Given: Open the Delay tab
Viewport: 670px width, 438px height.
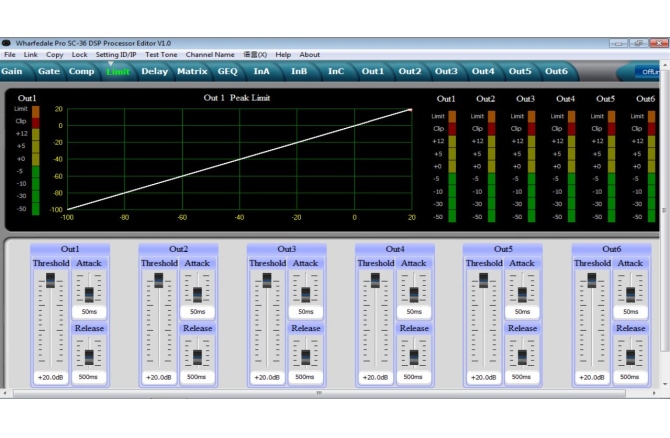Looking at the screenshot, I should coord(155,71).
